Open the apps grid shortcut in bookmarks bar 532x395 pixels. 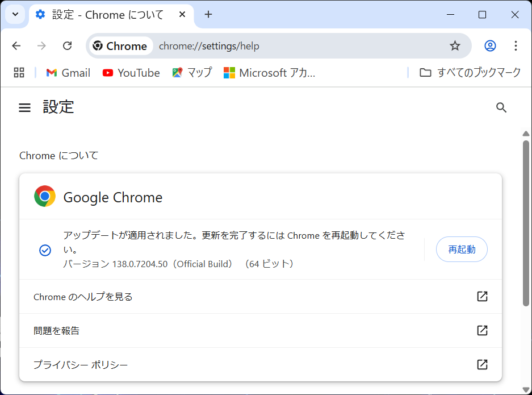click(x=19, y=72)
